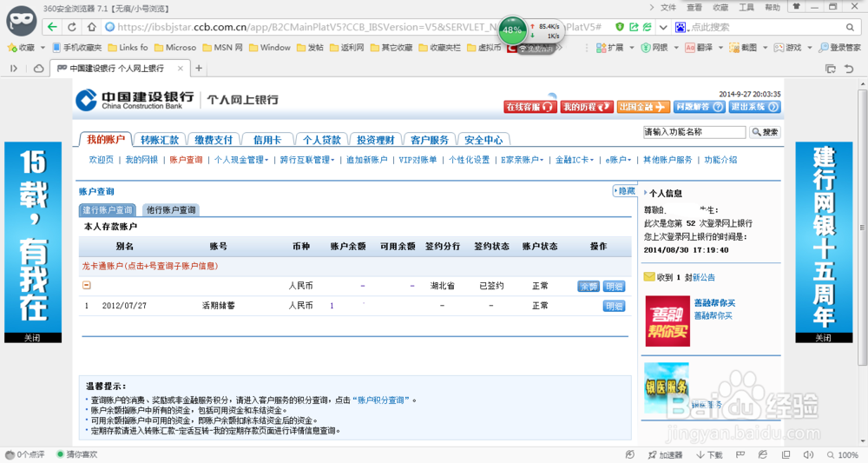Click 退出系统 to log out
Screen dimensions: 868x463
(754, 107)
